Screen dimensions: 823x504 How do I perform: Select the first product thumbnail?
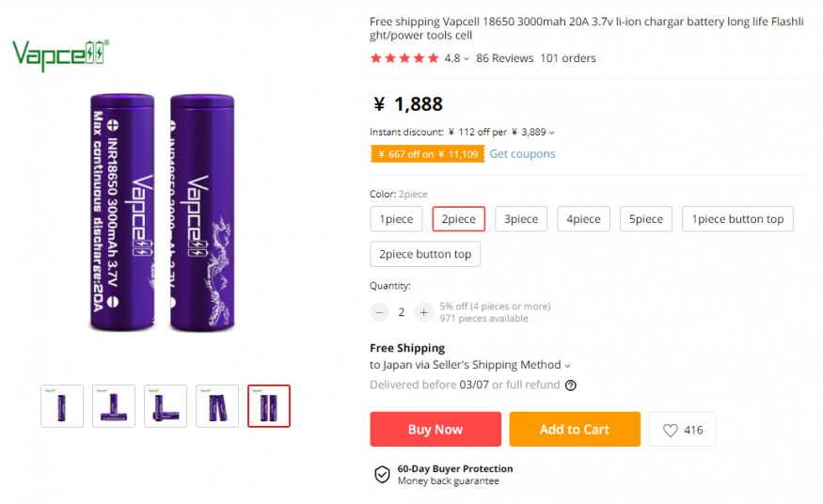(62, 406)
